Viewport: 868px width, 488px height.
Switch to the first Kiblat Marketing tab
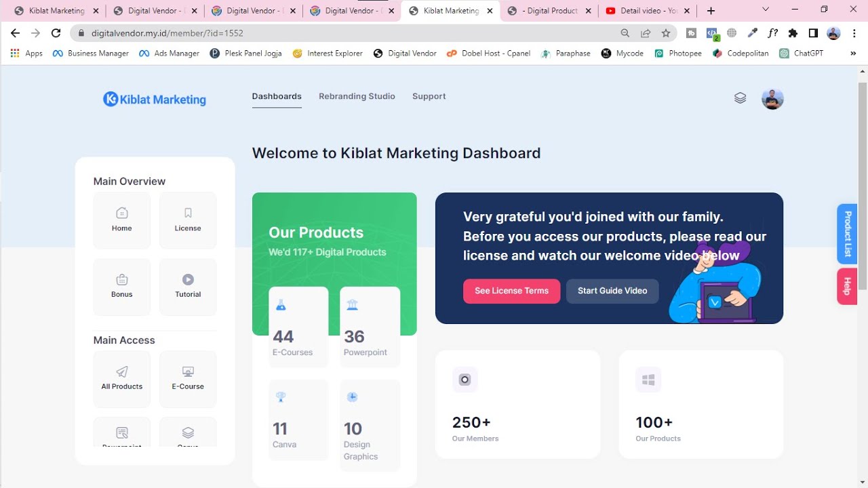click(x=56, y=11)
